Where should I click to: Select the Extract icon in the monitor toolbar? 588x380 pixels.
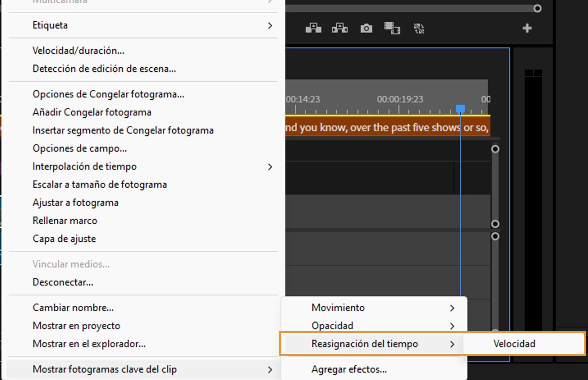coord(340,28)
